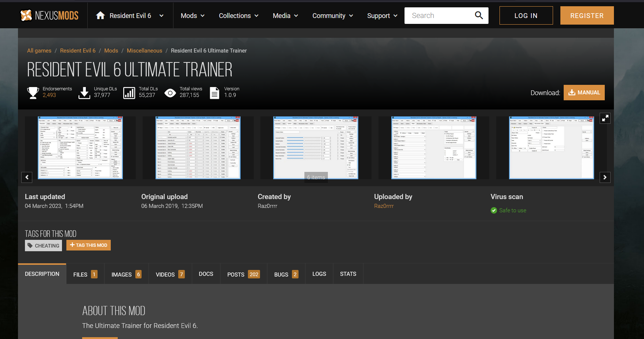Click the Register button
This screenshot has width=644, height=339.
pyautogui.click(x=587, y=15)
